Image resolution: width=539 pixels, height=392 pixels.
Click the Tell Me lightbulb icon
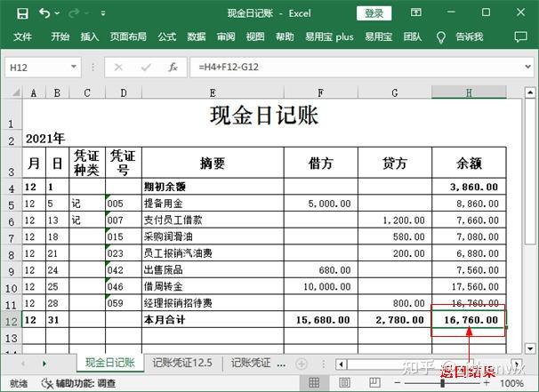click(440, 37)
